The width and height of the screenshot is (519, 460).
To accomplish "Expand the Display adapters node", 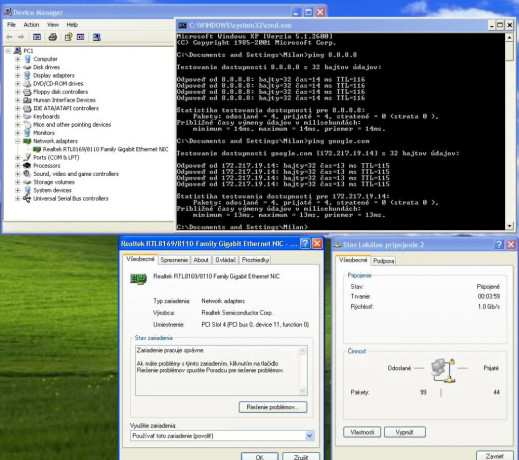I will point(18,76).
